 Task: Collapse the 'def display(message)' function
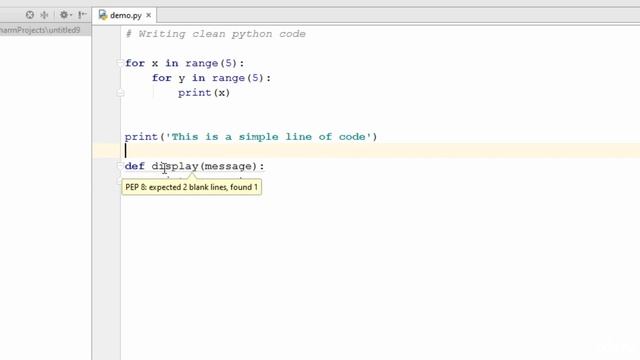[120, 166]
